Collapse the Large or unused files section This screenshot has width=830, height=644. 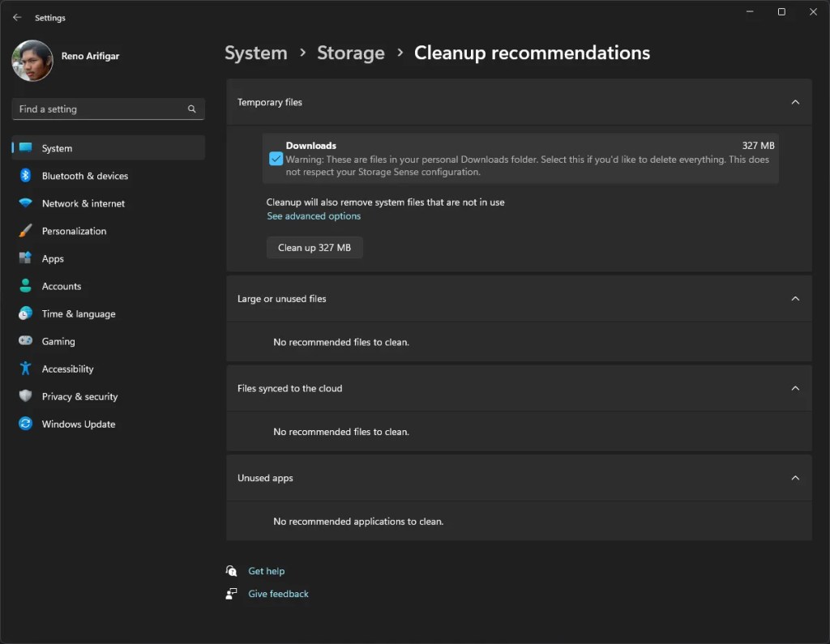pos(795,298)
